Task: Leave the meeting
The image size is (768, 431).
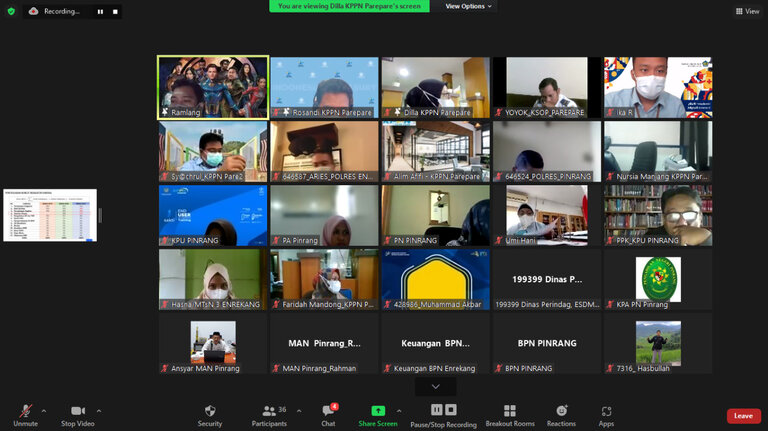Action: pos(743,416)
